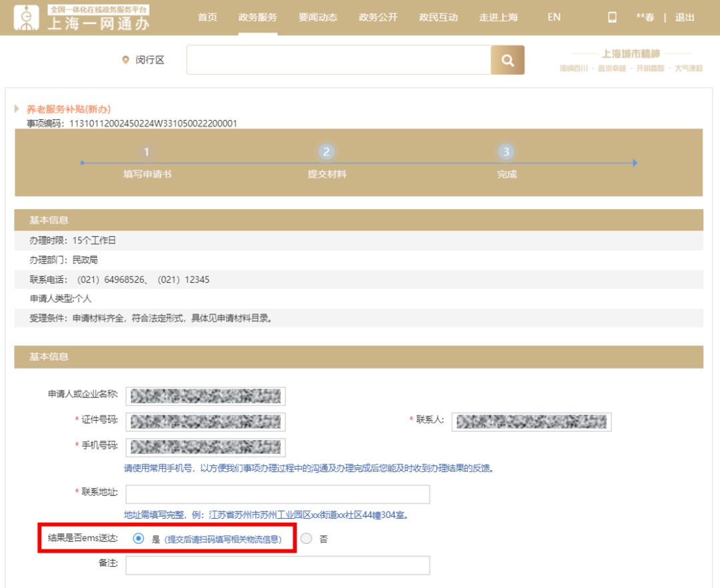Viewport: 720px width, 588px height.
Task: Focus the top search box
Action: pyautogui.click(x=339, y=61)
